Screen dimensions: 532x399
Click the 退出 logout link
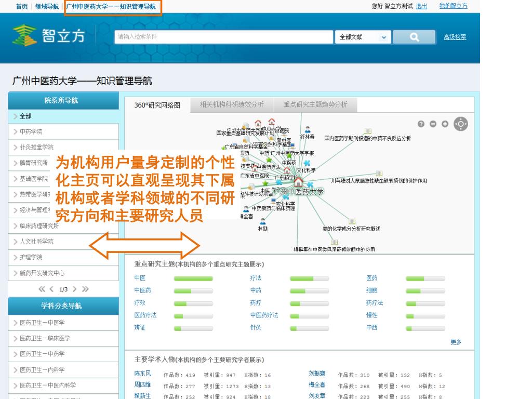(422, 6)
